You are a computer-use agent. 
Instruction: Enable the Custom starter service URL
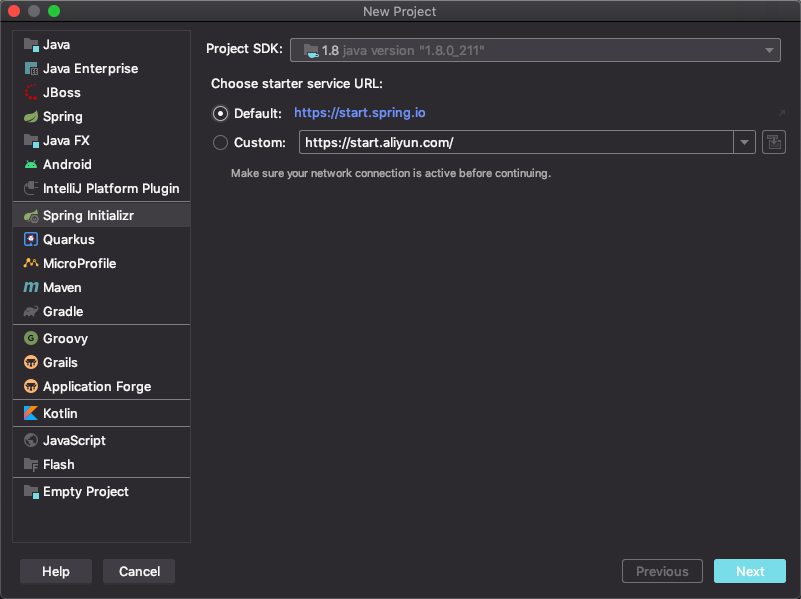pos(220,142)
